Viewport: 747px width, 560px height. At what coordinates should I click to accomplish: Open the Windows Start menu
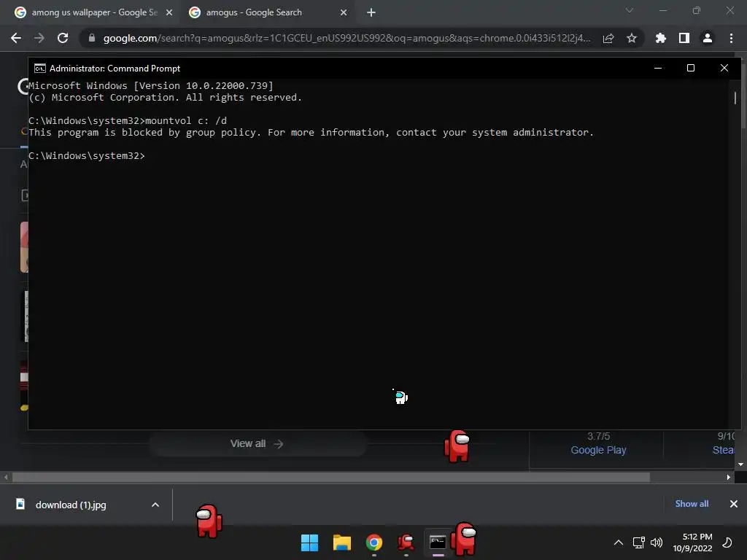[309, 542]
